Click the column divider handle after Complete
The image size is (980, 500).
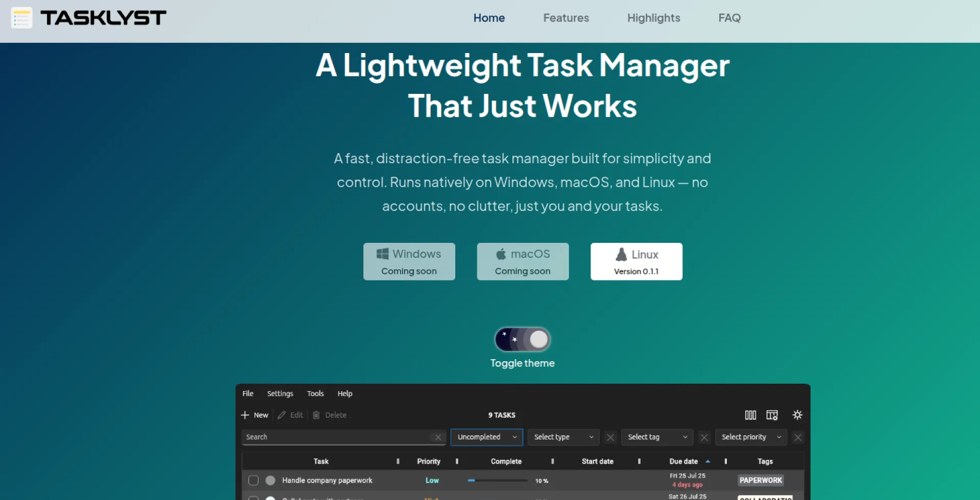(552, 461)
